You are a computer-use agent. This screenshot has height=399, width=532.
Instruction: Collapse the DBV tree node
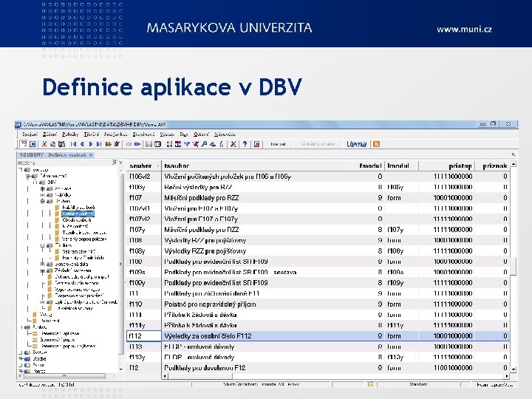(x=35, y=183)
